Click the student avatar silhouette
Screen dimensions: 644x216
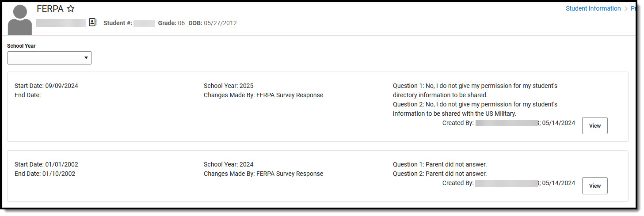20,20
